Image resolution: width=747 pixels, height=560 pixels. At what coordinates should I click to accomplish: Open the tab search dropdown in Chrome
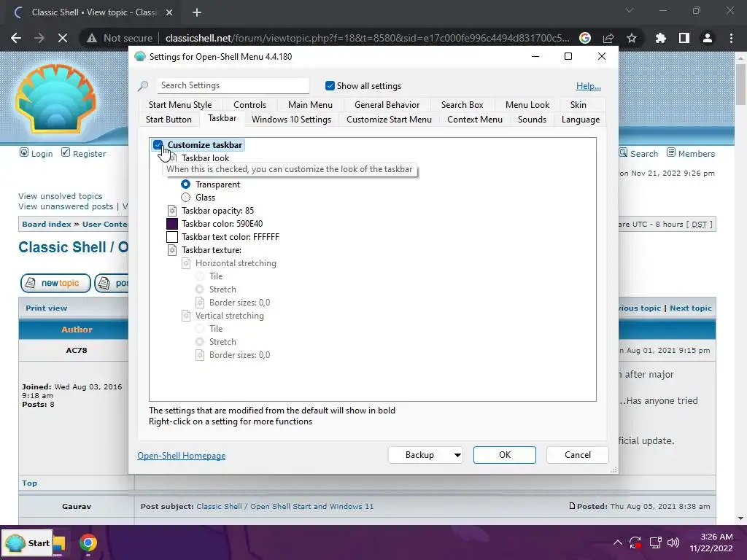(x=630, y=10)
